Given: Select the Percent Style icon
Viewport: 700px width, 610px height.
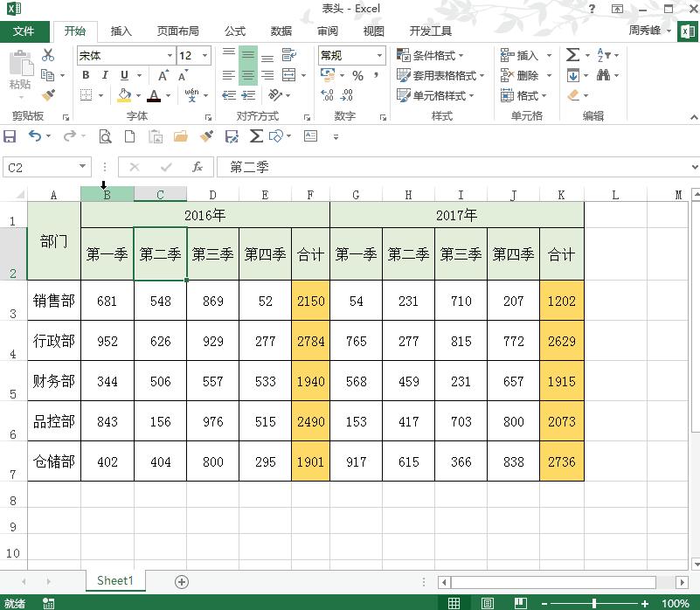Looking at the screenshot, I should (x=357, y=77).
